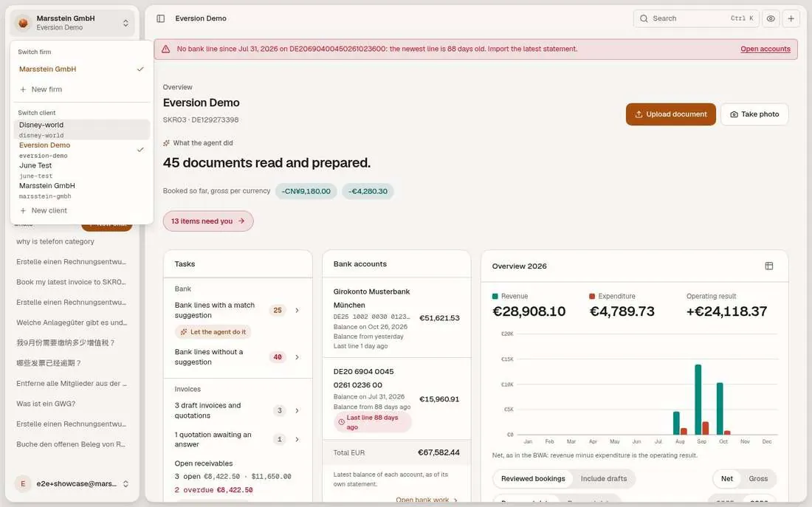Select the Net toggle option
This screenshot has width=812, height=507.
726,478
